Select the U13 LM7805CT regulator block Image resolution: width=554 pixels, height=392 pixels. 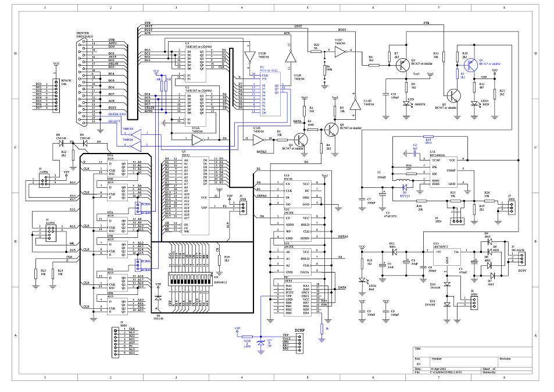pos(447,257)
